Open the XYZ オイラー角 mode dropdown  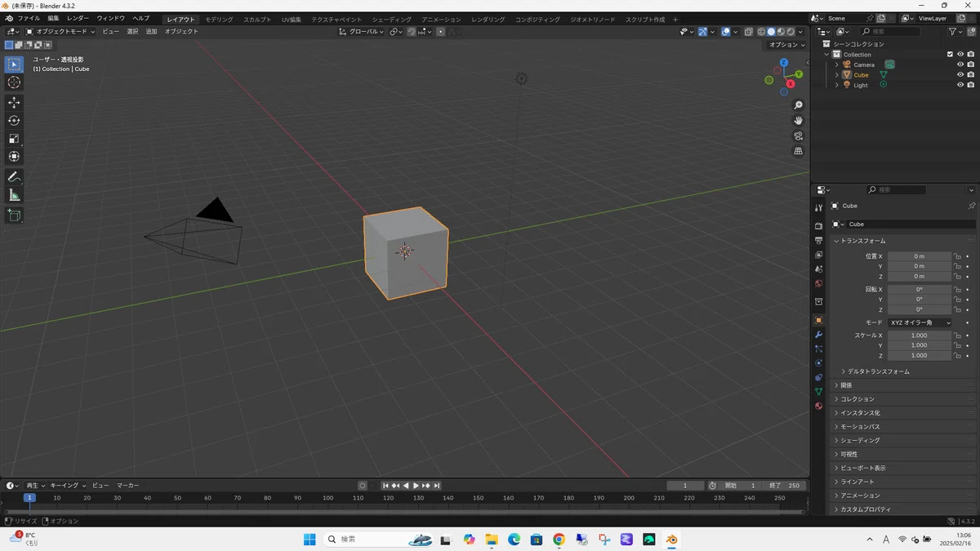point(920,322)
